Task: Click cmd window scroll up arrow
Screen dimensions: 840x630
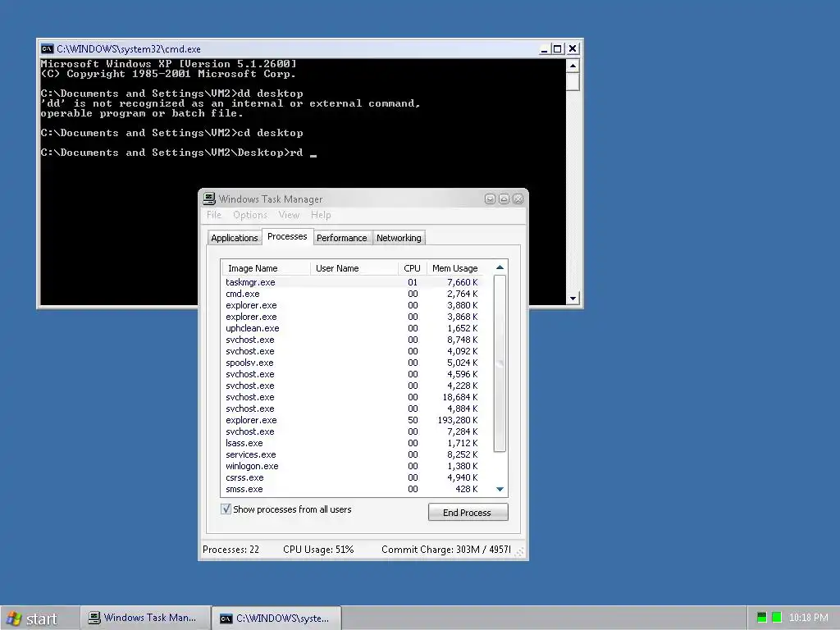Action: click(x=573, y=66)
